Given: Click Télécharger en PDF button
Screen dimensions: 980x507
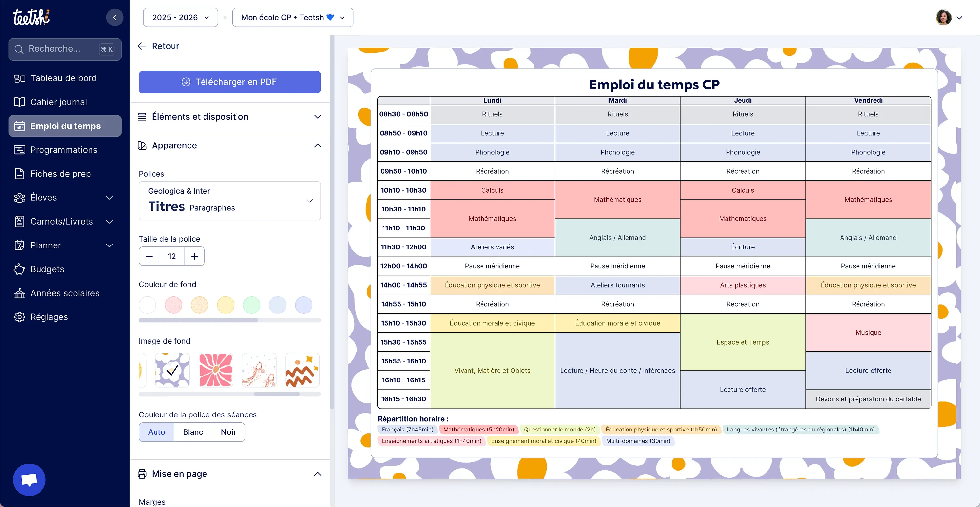Looking at the screenshot, I should pos(230,82).
